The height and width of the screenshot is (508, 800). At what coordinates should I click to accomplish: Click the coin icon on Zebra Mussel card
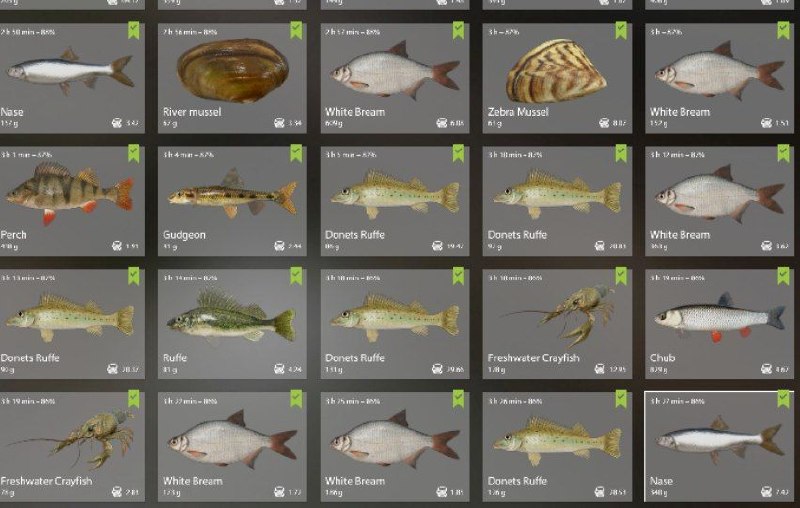coord(604,123)
